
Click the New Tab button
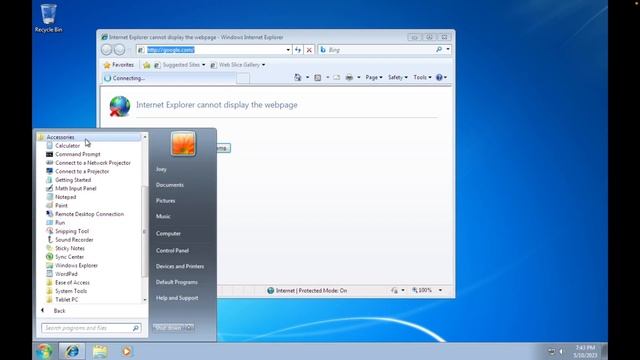[x=243, y=78]
